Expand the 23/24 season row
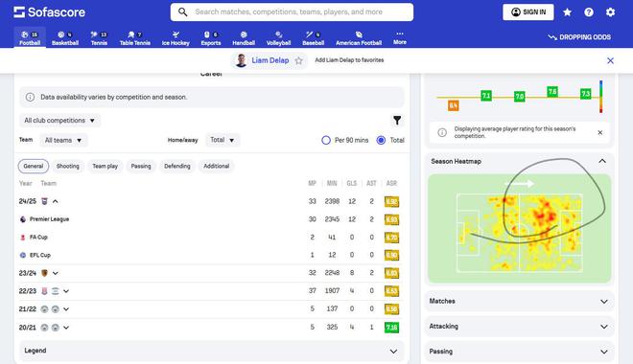 (56, 273)
